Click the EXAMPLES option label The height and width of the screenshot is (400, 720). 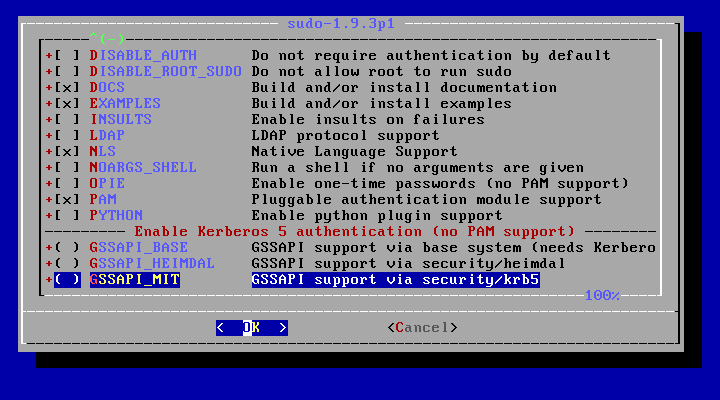[125, 104]
